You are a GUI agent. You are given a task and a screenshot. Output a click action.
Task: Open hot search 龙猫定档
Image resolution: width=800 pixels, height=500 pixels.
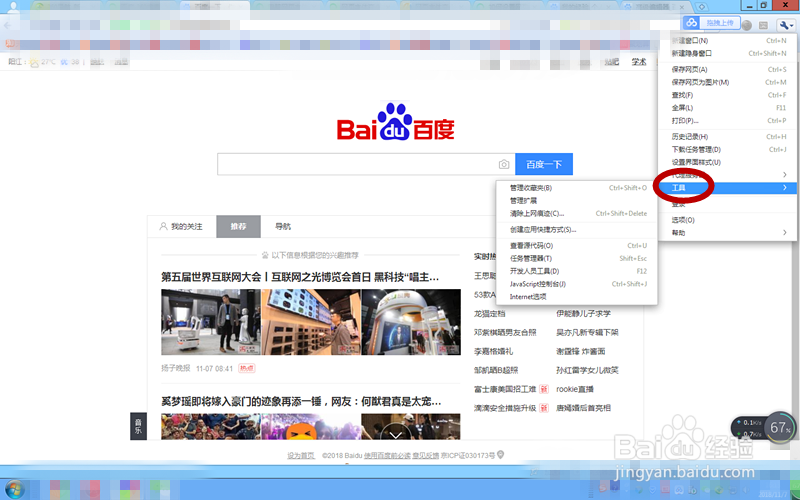click(489, 313)
